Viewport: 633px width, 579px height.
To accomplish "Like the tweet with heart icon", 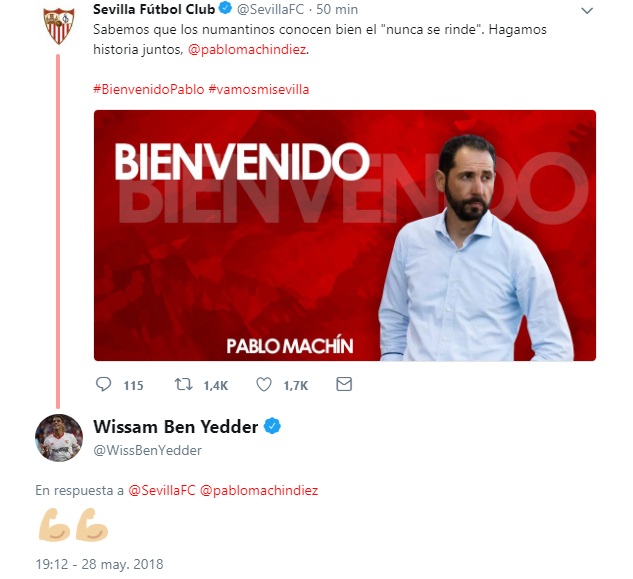I will coord(264,384).
